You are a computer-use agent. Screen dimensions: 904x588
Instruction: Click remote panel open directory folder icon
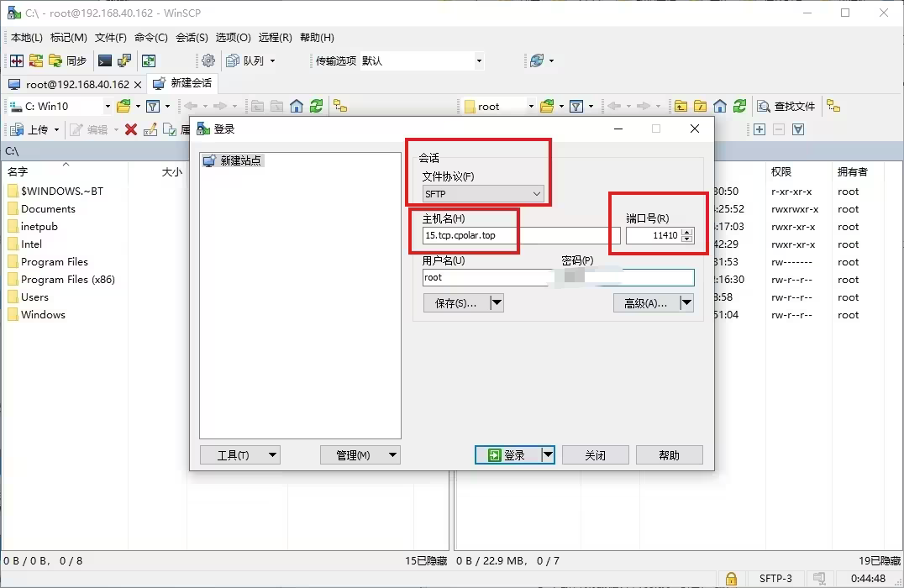tap(547, 106)
